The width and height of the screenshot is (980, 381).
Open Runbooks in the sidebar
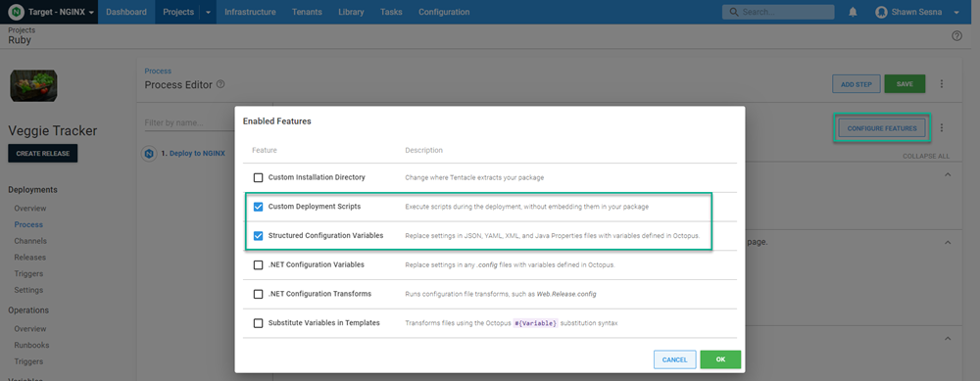(32, 346)
